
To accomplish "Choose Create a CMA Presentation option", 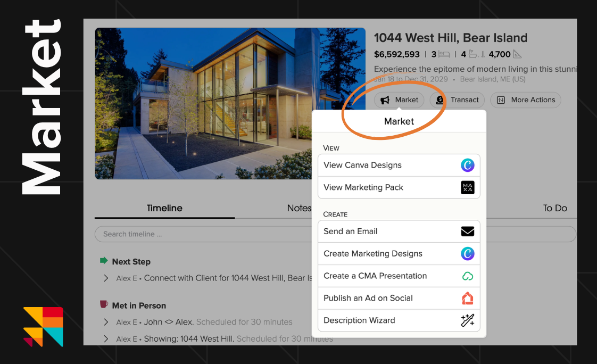I will coord(375,276).
